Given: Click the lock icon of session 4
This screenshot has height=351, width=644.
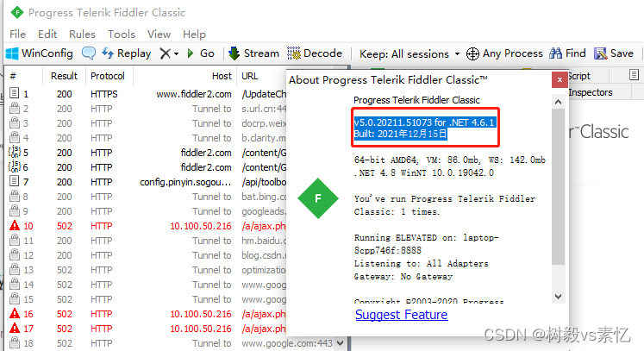Looking at the screenshot, I should 15,137.
